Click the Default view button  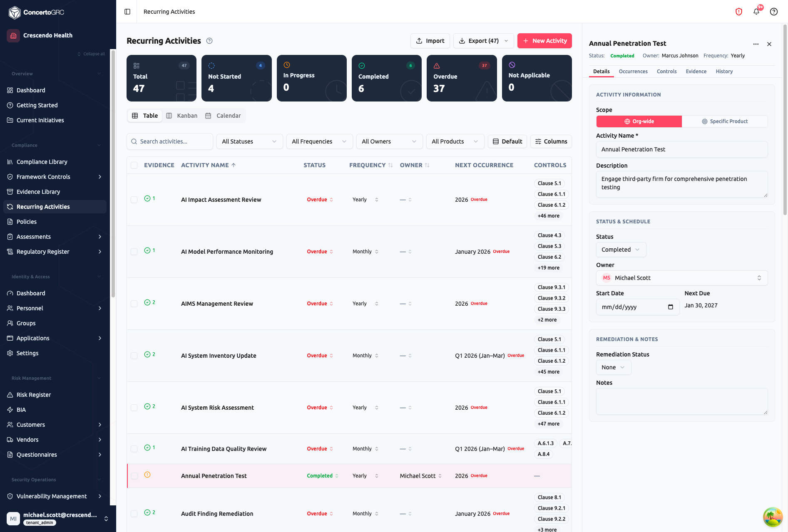507,141
